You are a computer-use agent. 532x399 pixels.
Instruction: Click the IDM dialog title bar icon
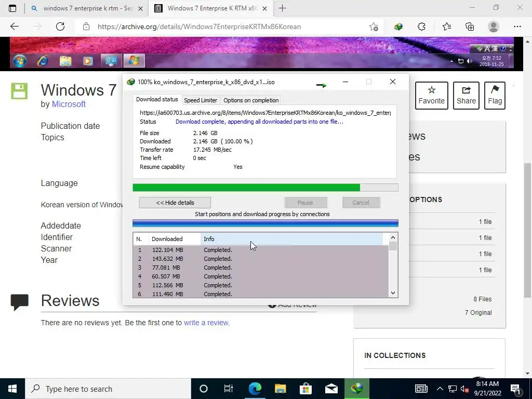click(x=130, y=82)
